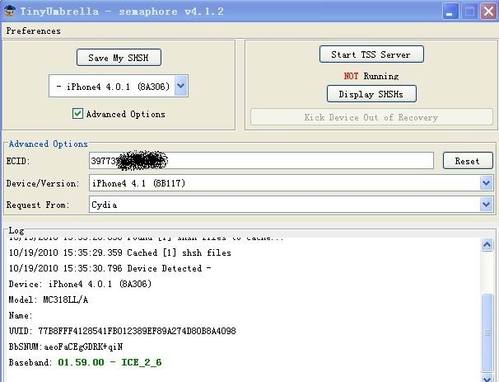
Task: Click the UUID log line
Action: (122, 331)
